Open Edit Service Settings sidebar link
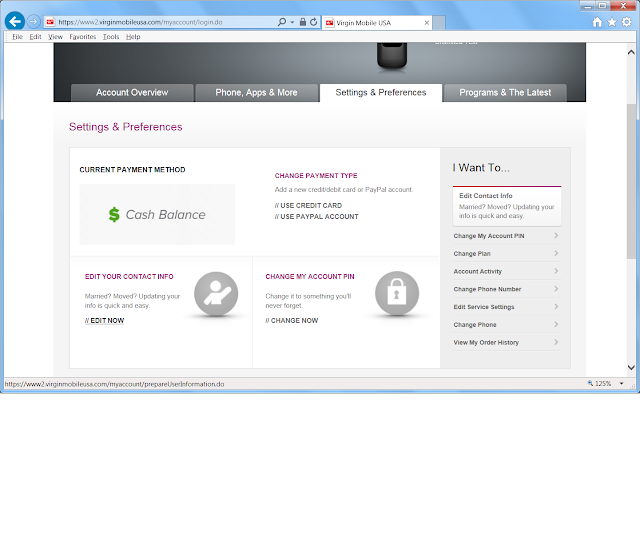 (x=484, y=307)
